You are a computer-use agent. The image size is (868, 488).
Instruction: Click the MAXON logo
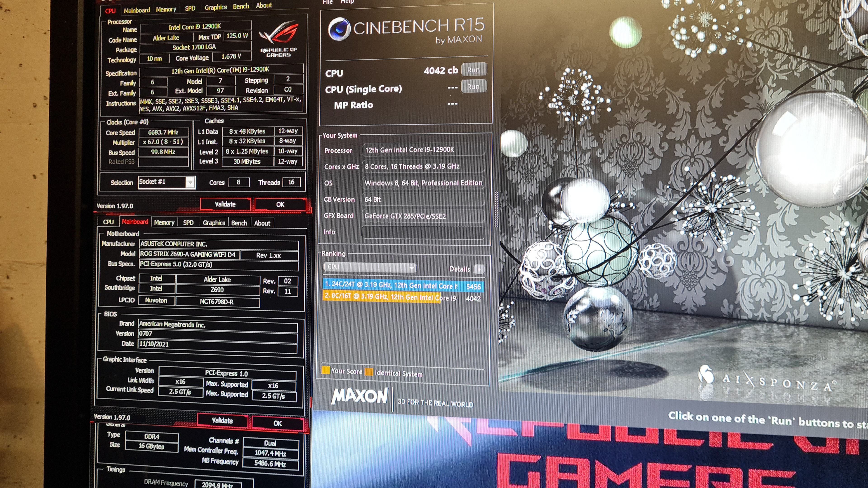360,396
